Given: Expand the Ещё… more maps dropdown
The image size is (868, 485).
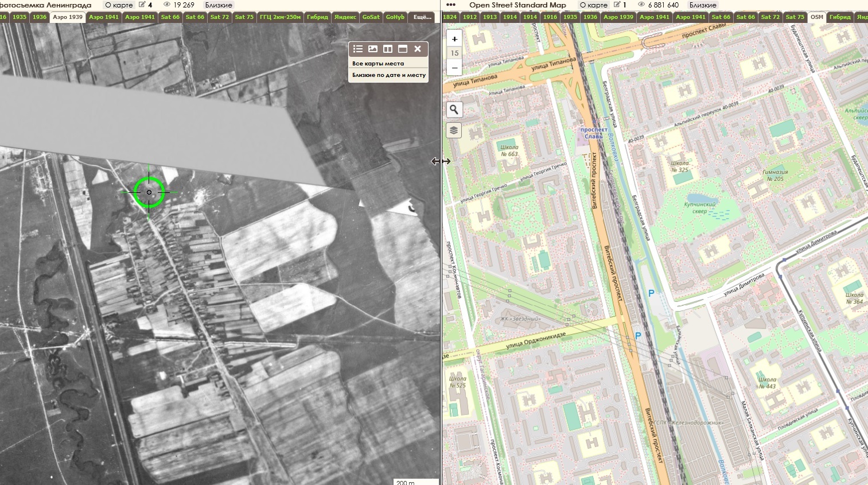Looking at the screenshot, I should (422, 17).
